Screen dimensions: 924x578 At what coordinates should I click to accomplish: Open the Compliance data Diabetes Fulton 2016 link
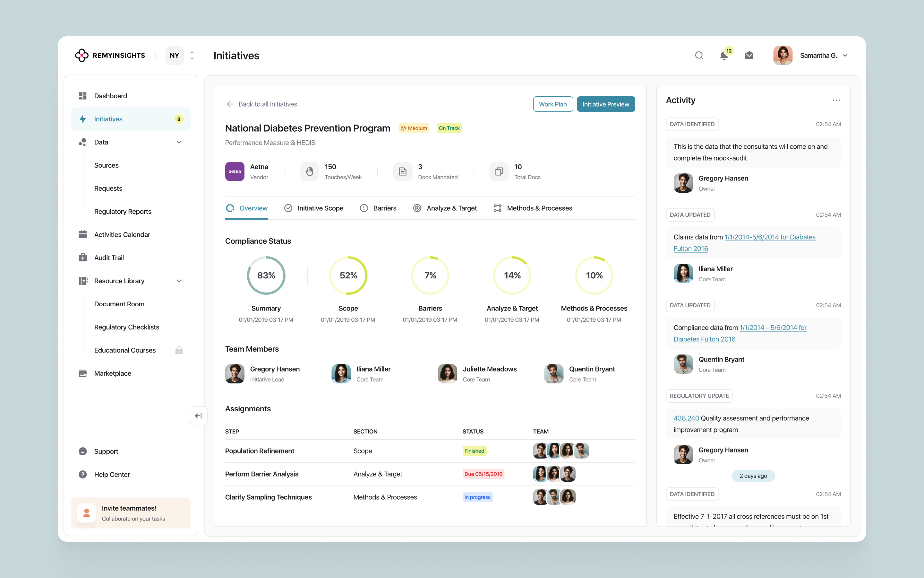(740, 333)
